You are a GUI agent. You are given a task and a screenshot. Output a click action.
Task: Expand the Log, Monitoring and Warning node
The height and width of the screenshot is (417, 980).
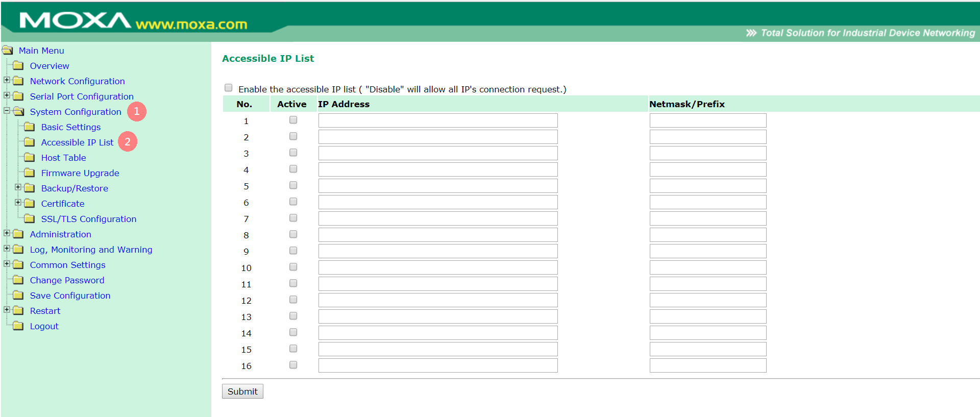tap(7, 249)
